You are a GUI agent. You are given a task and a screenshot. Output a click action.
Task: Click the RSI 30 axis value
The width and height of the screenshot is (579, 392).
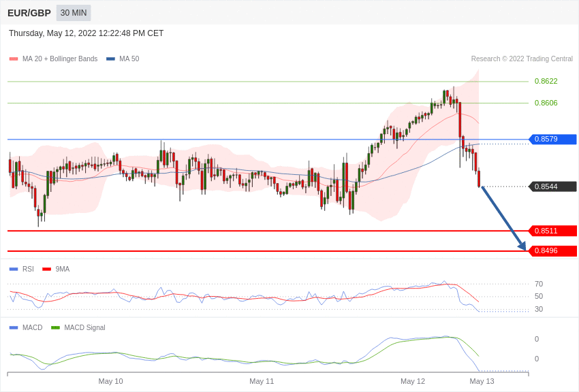539,309
